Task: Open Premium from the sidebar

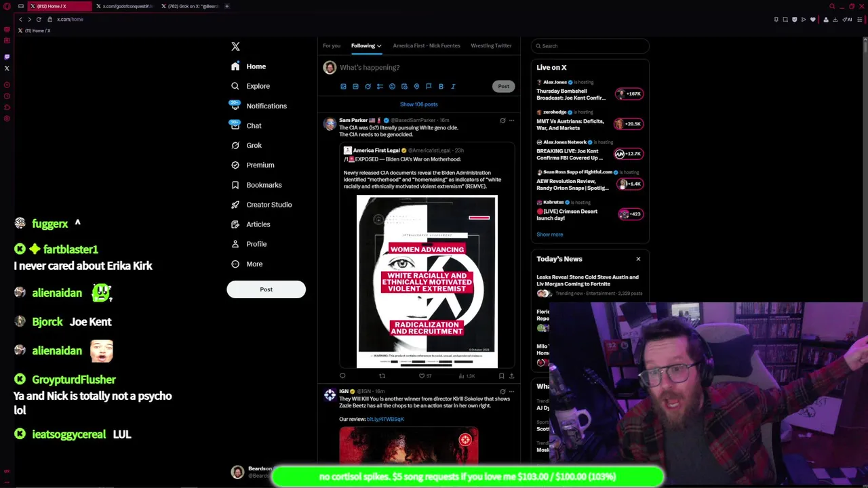Action: 252,165
